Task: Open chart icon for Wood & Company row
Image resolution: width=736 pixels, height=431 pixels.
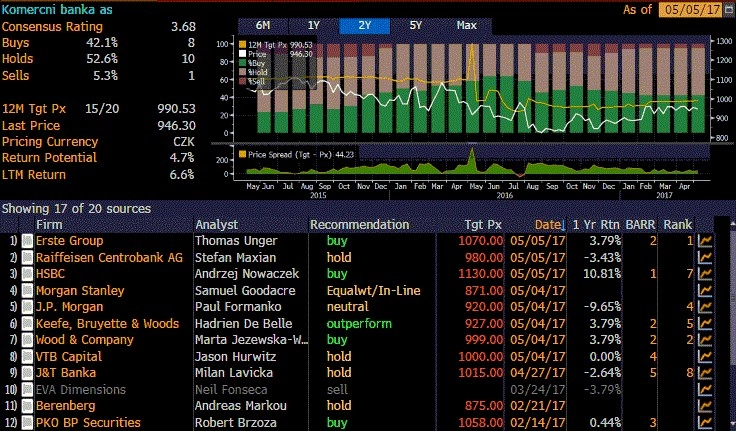Action: coord(705,340)
